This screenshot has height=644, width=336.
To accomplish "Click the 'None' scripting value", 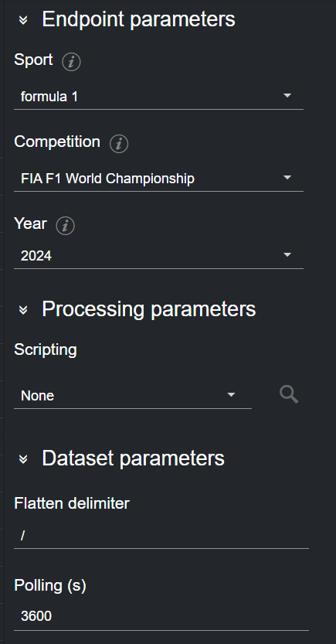I will coord(37,396).
